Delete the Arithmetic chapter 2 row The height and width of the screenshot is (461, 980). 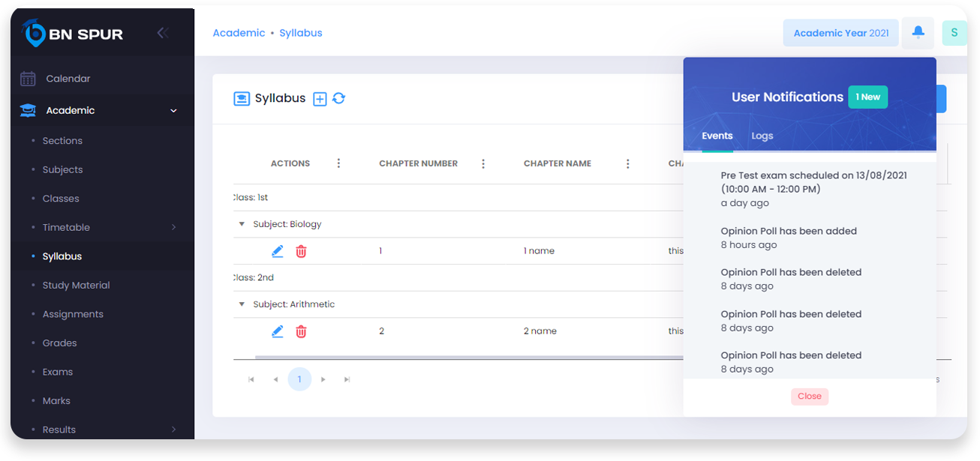click(301, 331)
